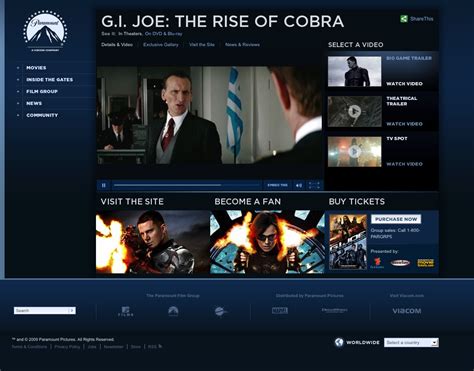474x371 pixels.
Task: Switch to the News & Reviews tab
Action: (242, 45)
